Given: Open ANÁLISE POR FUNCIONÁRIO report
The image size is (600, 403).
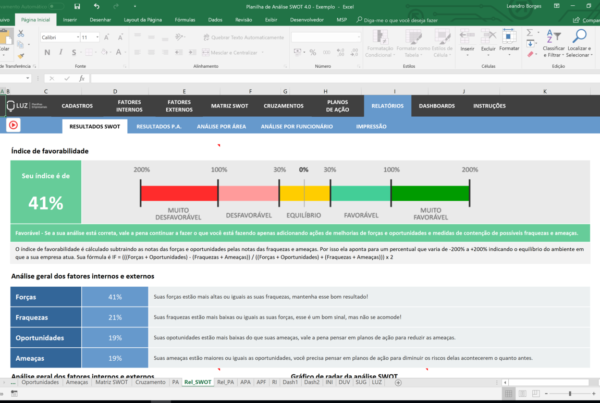Looking at the screenshot, I should coord(297,127).
